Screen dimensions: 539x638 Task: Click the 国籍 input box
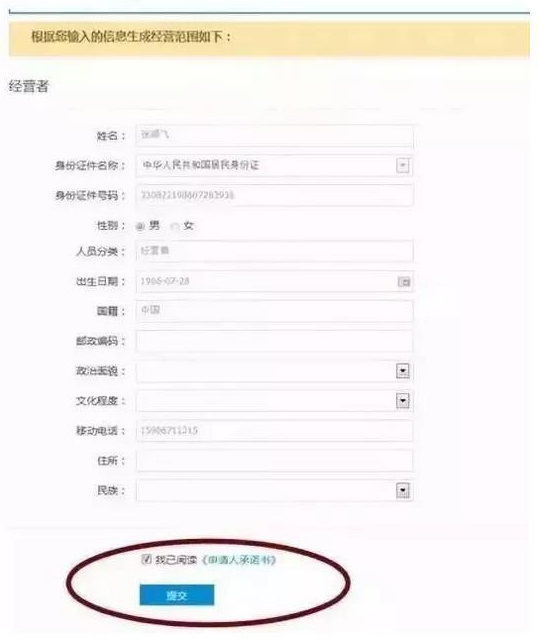coord(275,311)
